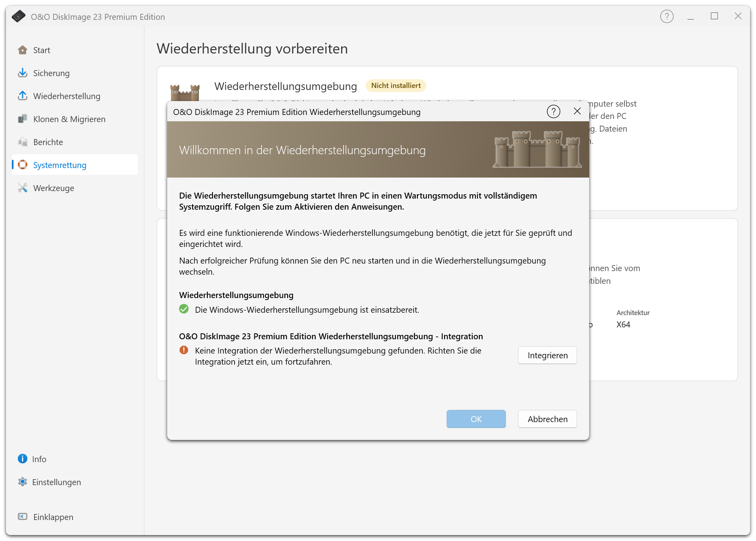Open Einstellungen settings page

pos(75,482)
